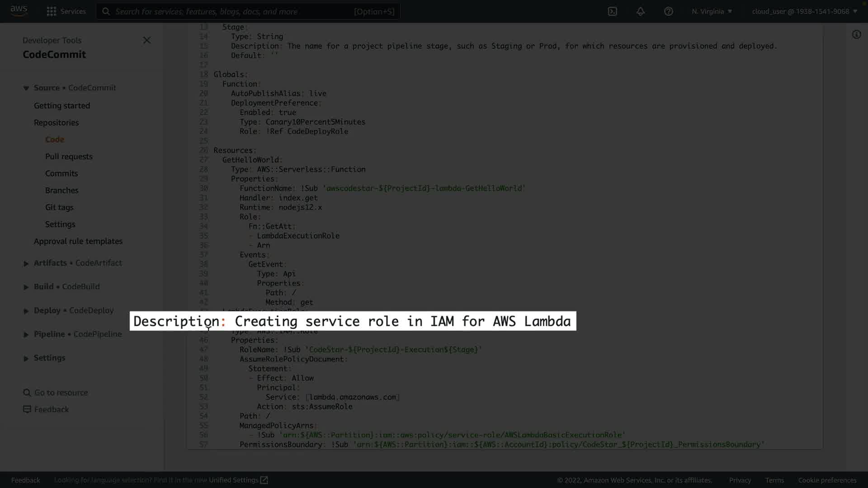Click the Go to resource search icon
868x488 pixels.
click(27, 393)
